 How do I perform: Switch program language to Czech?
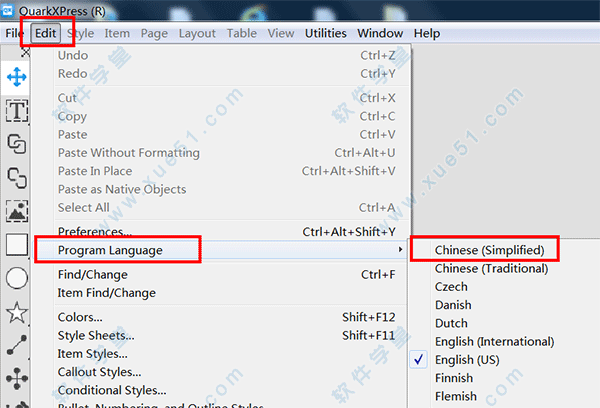pos(451,287)
